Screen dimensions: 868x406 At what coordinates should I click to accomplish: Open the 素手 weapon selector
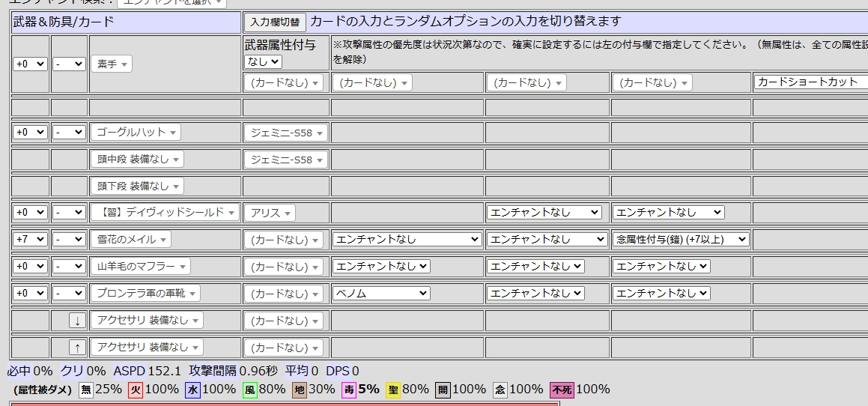pyautogui.click(x=112, y=64)
